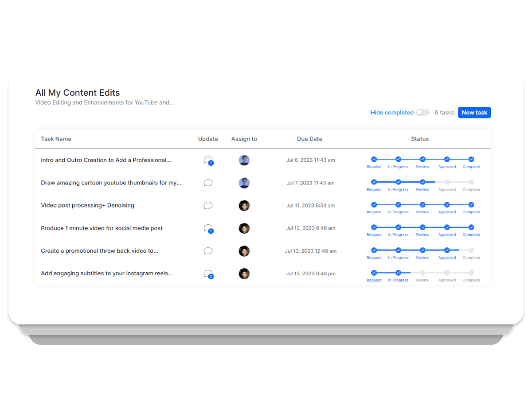Click Request step on Intro and Outro Creation row
The width and height of the screenshot is (532, 399).
pyautogui.click(x=374, y=159)
